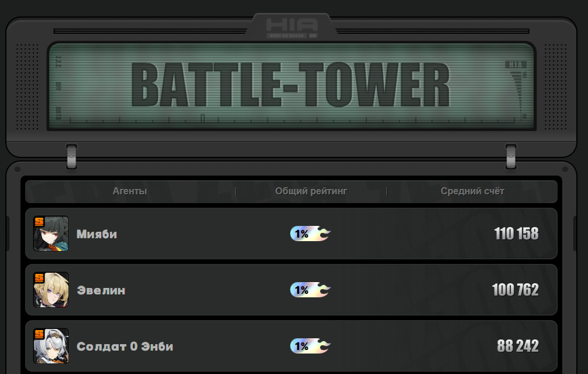Click the score 88 242
The height and width of the screenshot is (374, 588).
[x=518, y=346]
